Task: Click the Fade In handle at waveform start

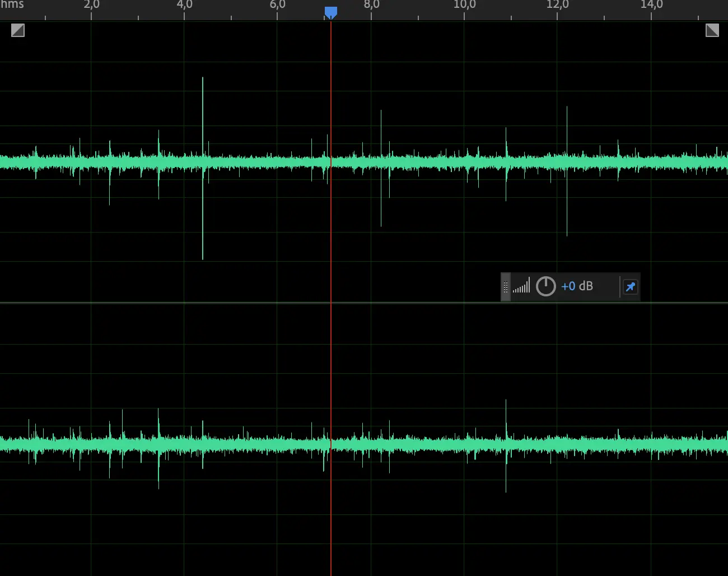Action: pos(18,30)
